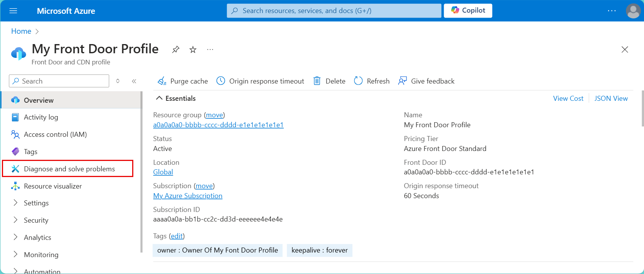Open the user account avatar menu
This screenshot has width=644, height=274.
point(633,11)
